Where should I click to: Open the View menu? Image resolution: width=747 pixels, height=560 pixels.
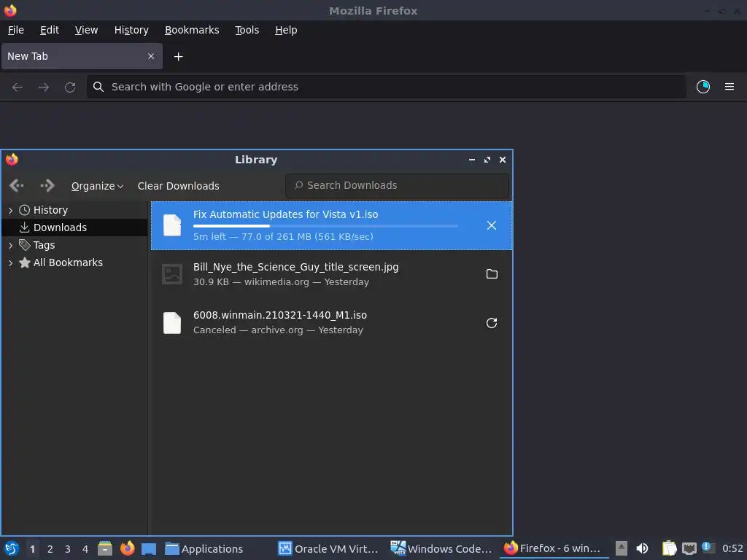(86, 30)
